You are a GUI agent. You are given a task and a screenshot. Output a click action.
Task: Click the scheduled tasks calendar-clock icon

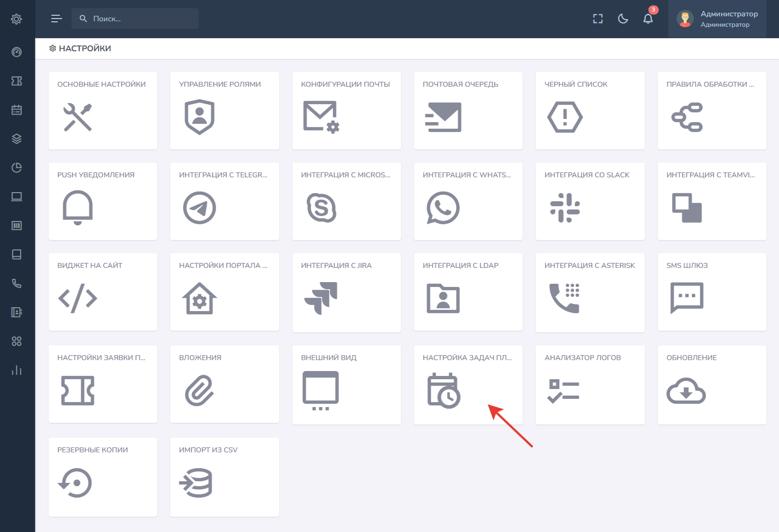pyautogui.click(x=443, y=391)
